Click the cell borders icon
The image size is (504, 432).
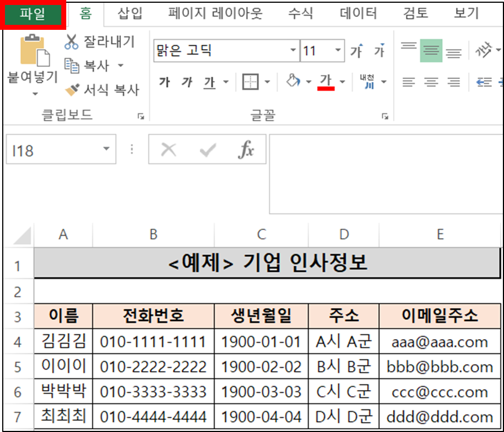[251, 82]
